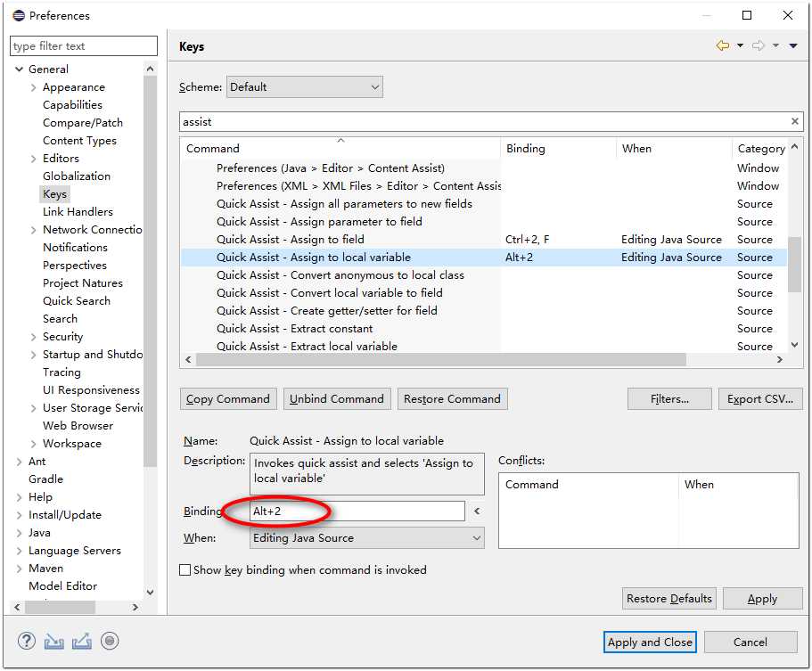Open Link Handlers preferences page
The width and height of the screenshot is (812, 671).
tap(78, 212)
